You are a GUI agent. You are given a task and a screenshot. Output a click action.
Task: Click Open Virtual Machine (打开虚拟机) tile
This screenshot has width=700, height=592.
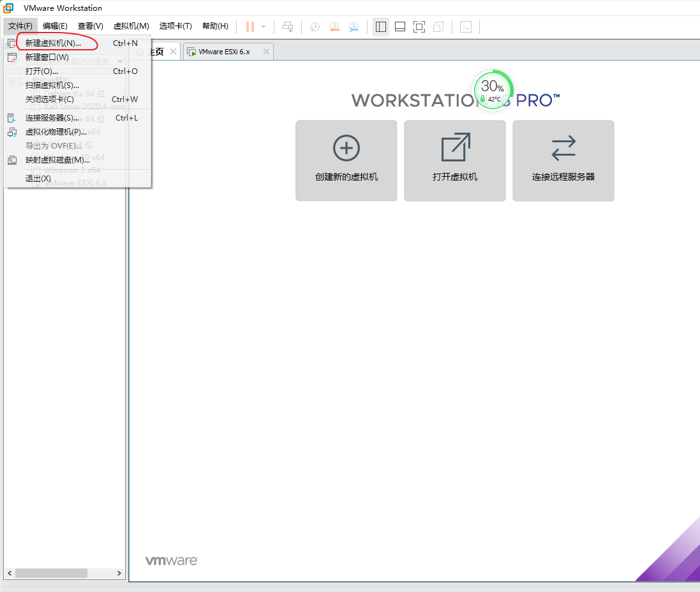coord(455,161)
